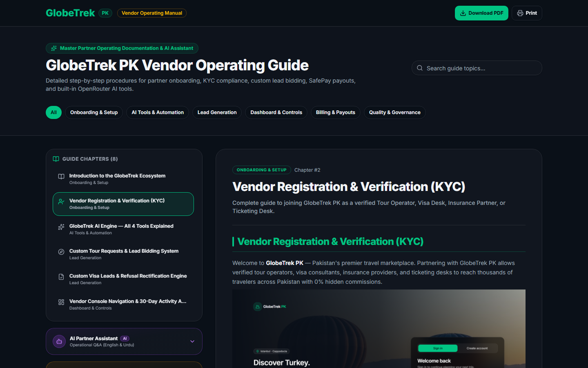This screenshot has height=368, width=588.
Task: Click the robot icon of AI Partner Assistant
Action: [59, 341]
